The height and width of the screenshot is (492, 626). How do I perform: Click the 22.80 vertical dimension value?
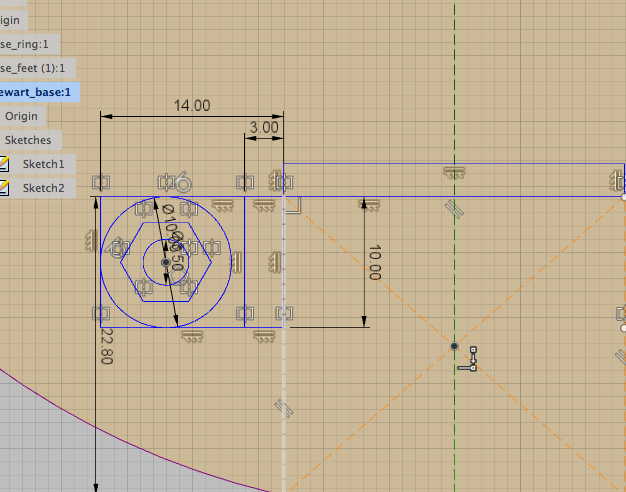106,346
